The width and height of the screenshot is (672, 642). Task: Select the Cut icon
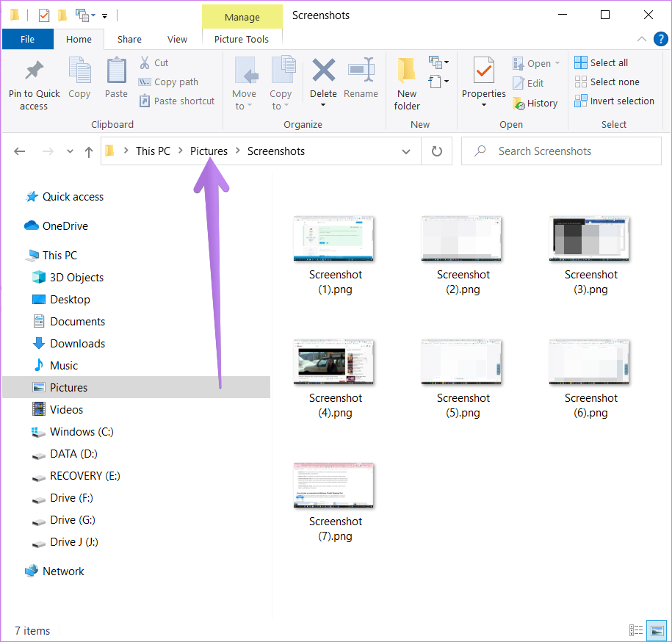(x=153, y=62)
